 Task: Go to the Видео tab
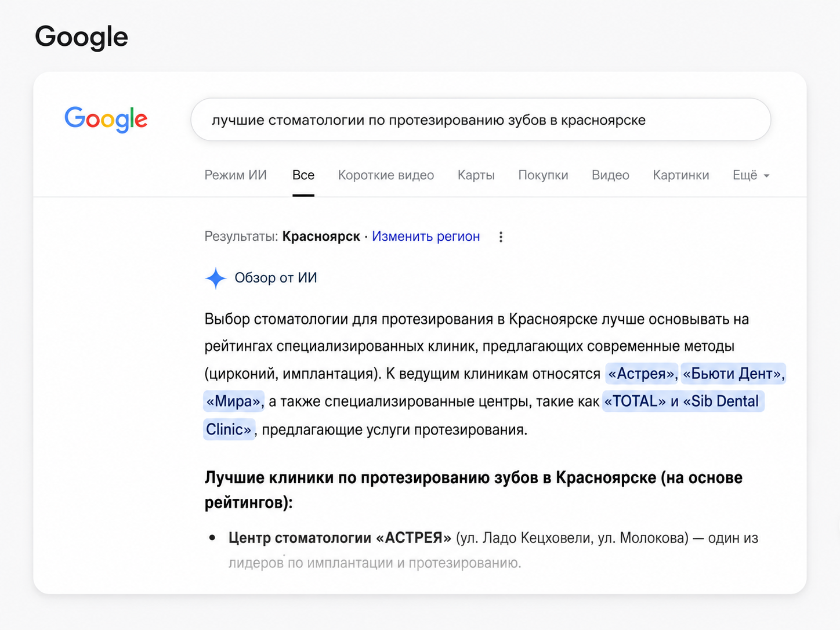[610, 175]
